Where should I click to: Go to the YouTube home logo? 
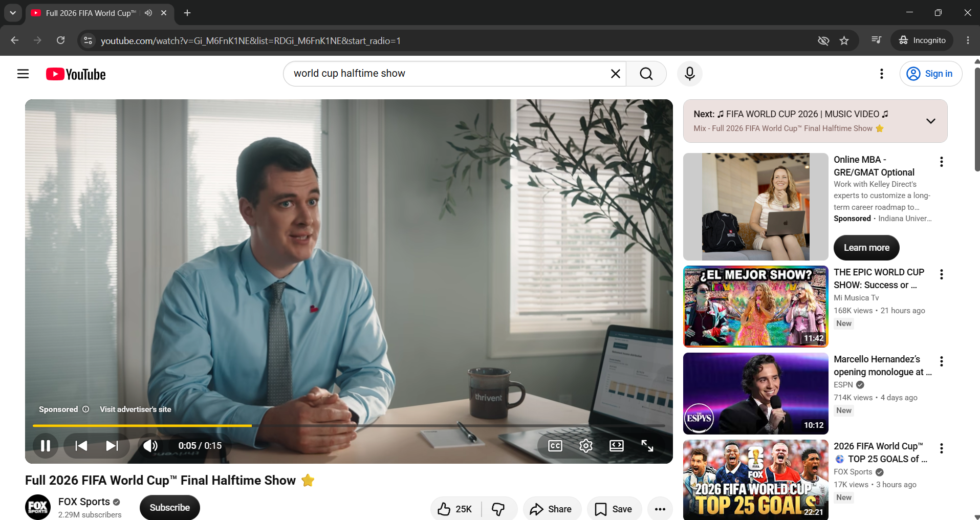click(76, 74)
